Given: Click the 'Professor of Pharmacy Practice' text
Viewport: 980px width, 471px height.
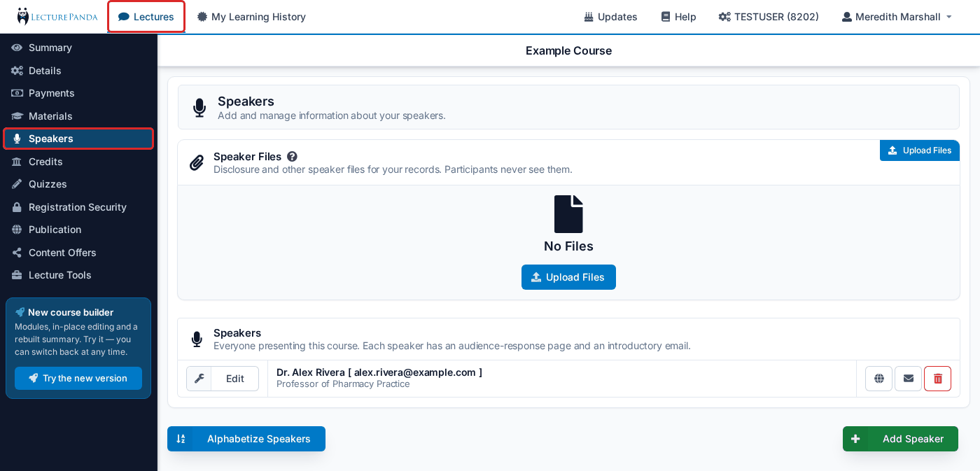Looking at the screenshot, I should point(343,384).
